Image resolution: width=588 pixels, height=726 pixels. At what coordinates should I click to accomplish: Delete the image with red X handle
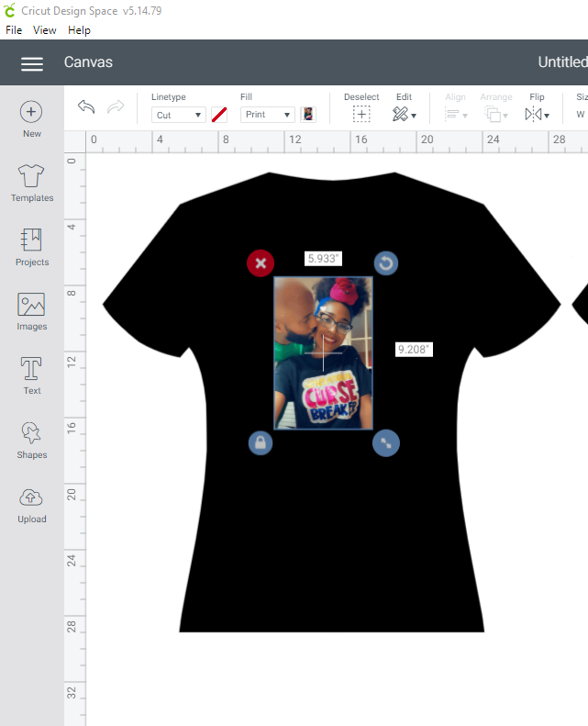click(261, 263)
